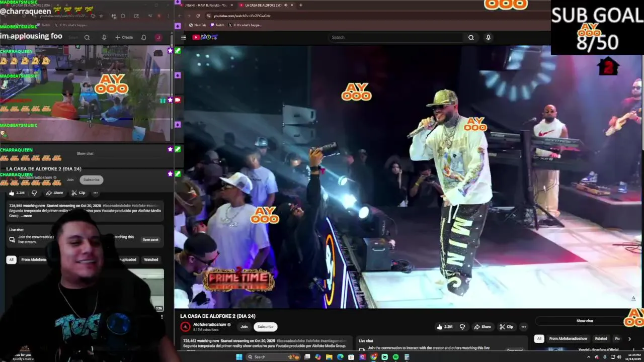
Task: Show chat in main window sidebar
Action: pyautogui.click(x=585, y=321)
